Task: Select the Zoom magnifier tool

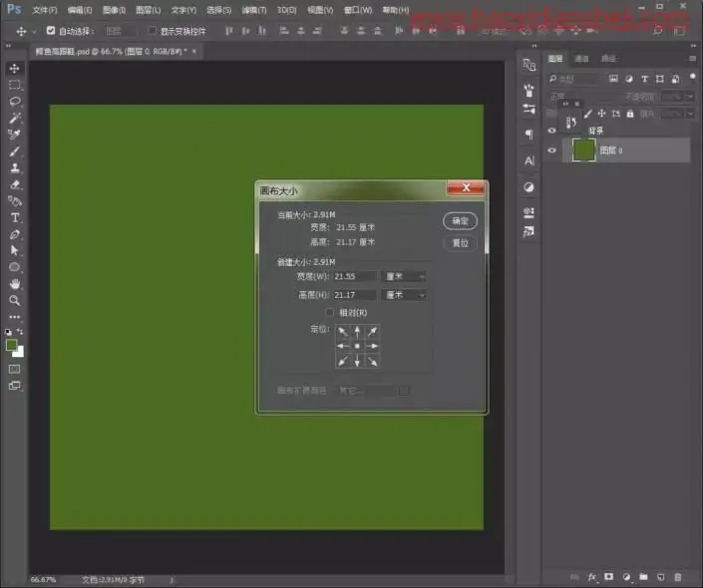Action: pyautogui.click(x=14, y=300)
